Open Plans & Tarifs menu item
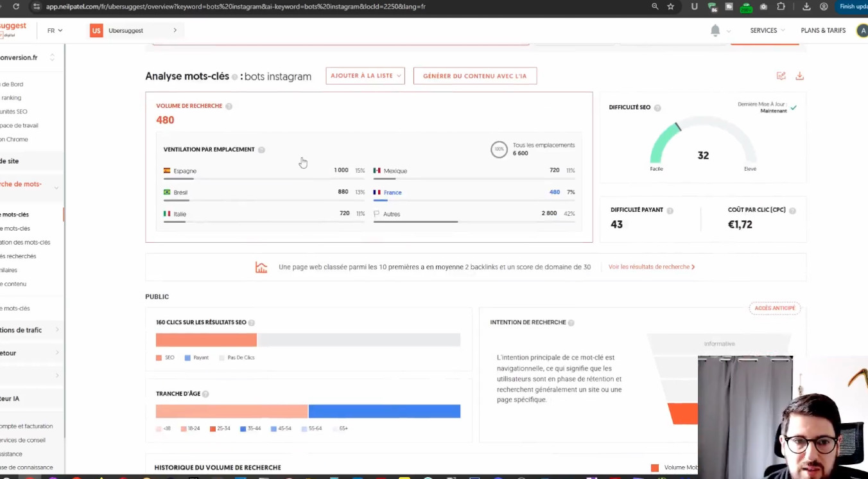The height and width of the screenshot is (479, 868). pos(822,30)
